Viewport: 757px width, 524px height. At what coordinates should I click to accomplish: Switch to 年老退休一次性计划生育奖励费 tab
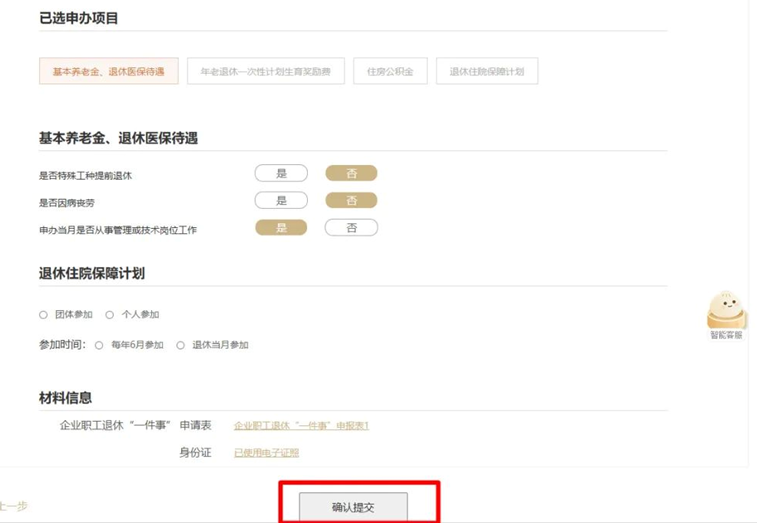[265, 72]
